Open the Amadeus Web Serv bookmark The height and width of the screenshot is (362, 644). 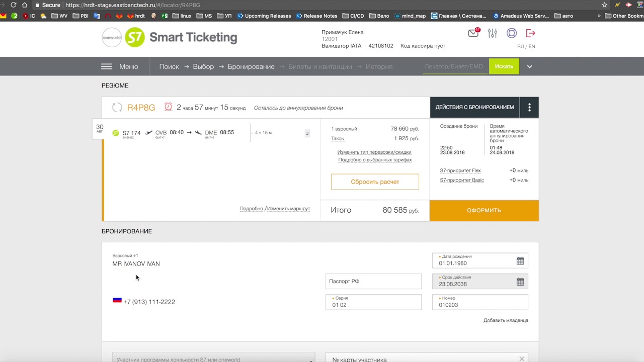point(521,16)
